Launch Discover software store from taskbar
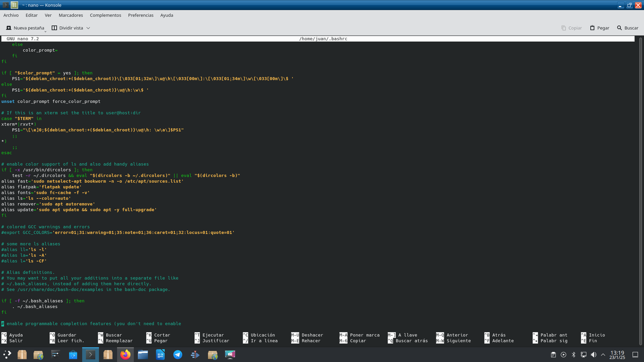The width and height of the screenshot is (644, 362). pos(73,354)
